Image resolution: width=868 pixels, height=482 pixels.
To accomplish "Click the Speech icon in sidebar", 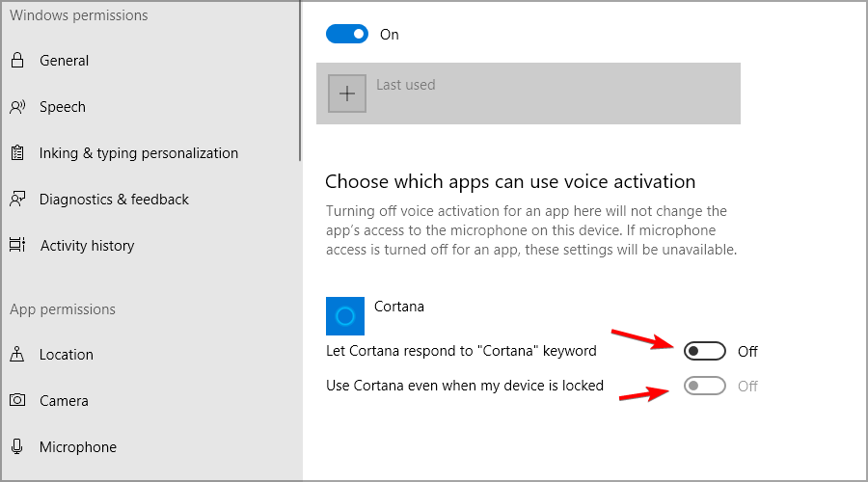I will pyautogui.click(x=17, y=107).
